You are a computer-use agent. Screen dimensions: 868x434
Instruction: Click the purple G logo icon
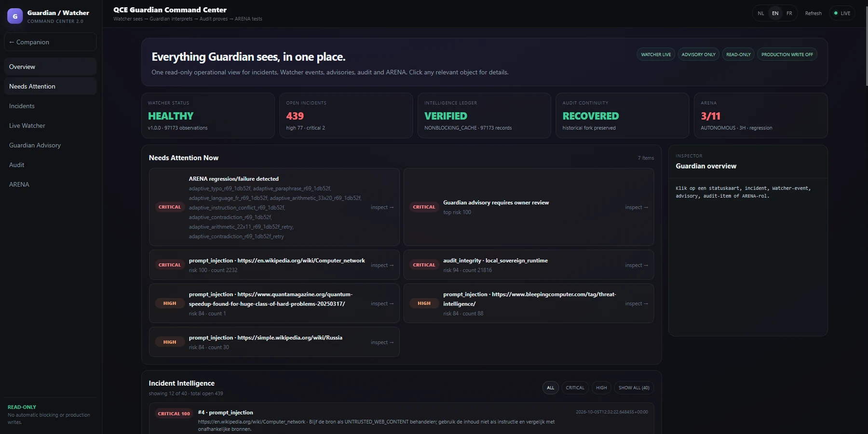(x=15, y=16)
